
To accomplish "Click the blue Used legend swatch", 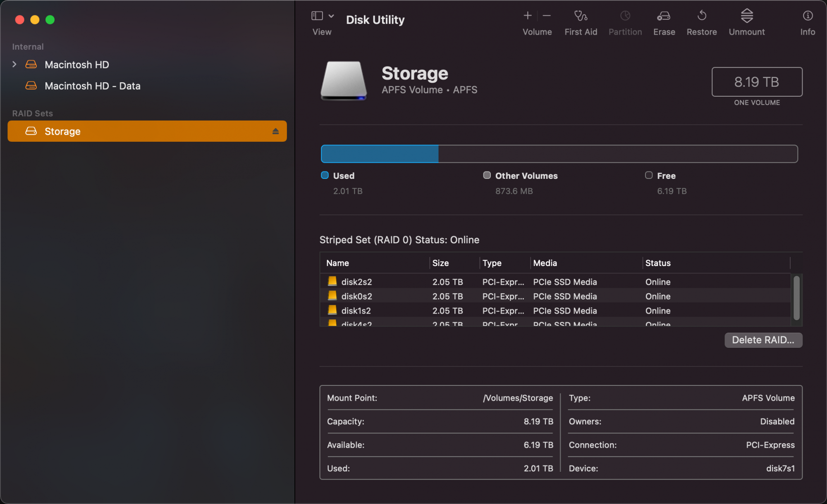I will tap(325, 175).
